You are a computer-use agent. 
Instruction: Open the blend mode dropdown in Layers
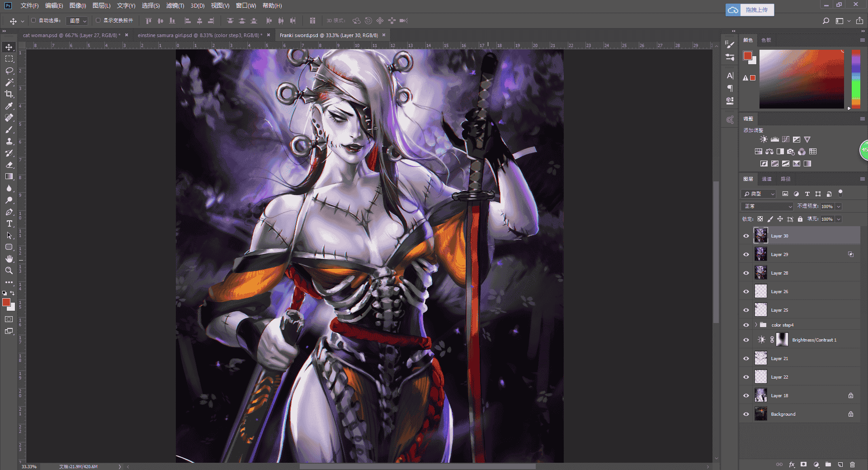click(768, 206)
